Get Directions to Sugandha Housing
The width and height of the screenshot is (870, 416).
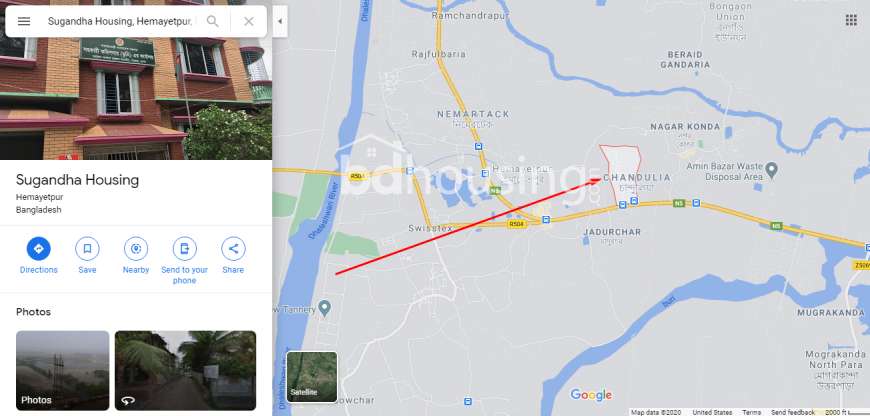(x=39, y=256)
